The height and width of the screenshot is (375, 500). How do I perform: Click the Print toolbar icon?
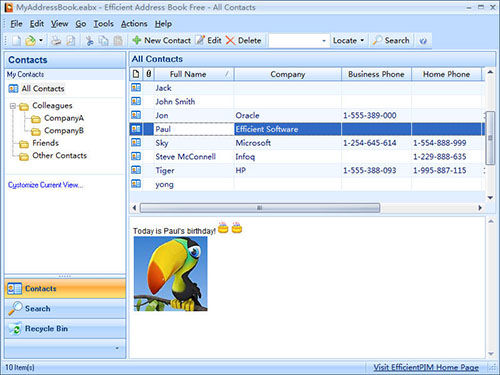pyautogui.click(x=56, y=41)
